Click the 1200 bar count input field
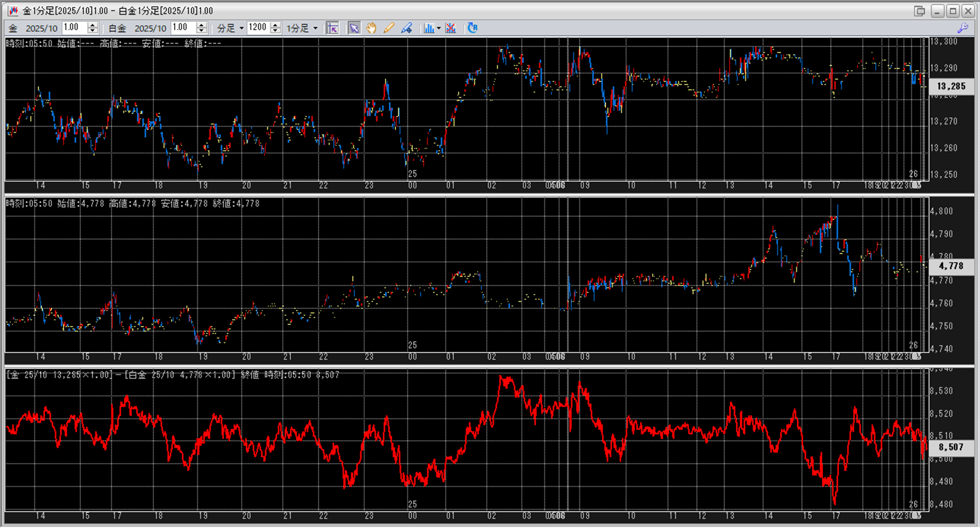This screenshot has width=980, height=528. 258,28
